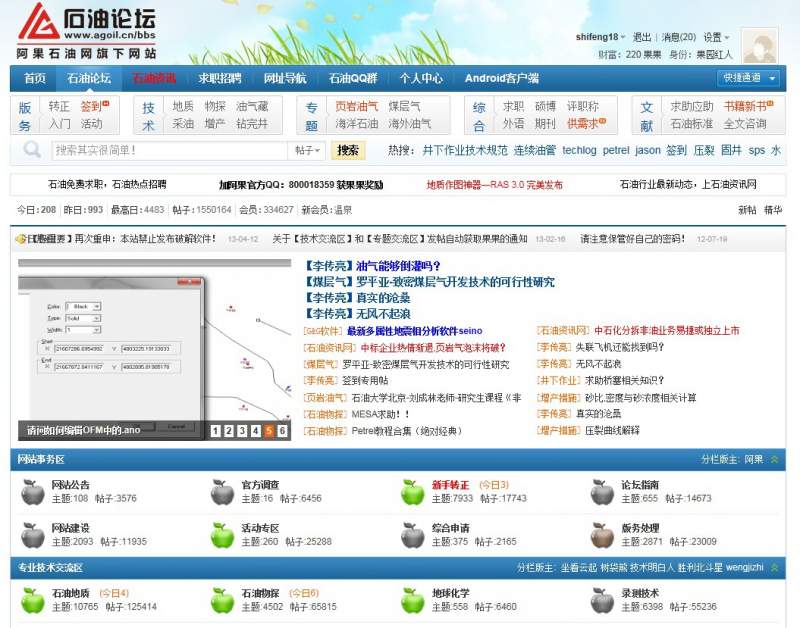This screenshot has height=628, width=800.
Task: Open the 页岩油气 topic link
Action: [357, 106]
